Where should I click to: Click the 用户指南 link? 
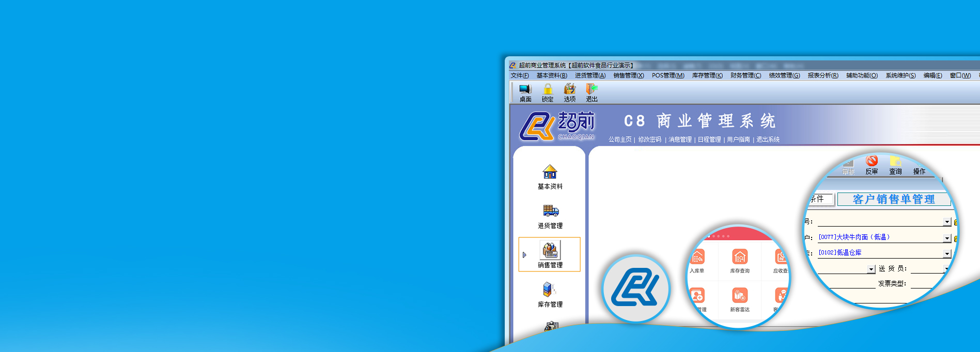[x=738, y=139]
